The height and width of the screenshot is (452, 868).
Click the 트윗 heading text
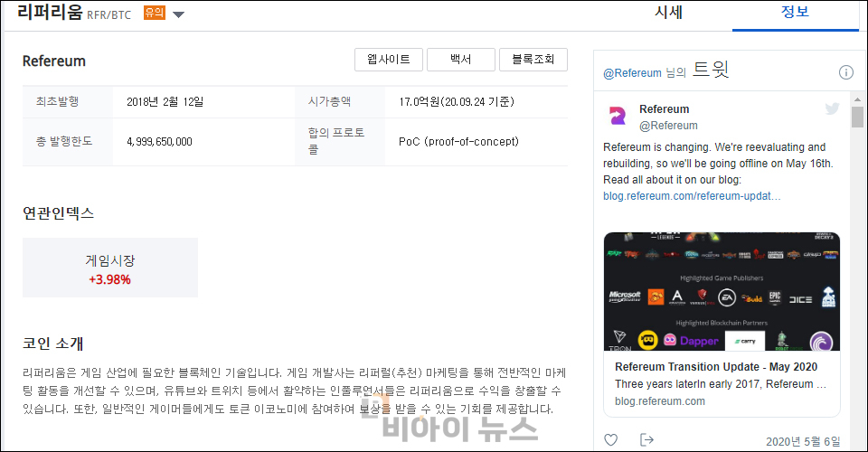coord(711,69)
